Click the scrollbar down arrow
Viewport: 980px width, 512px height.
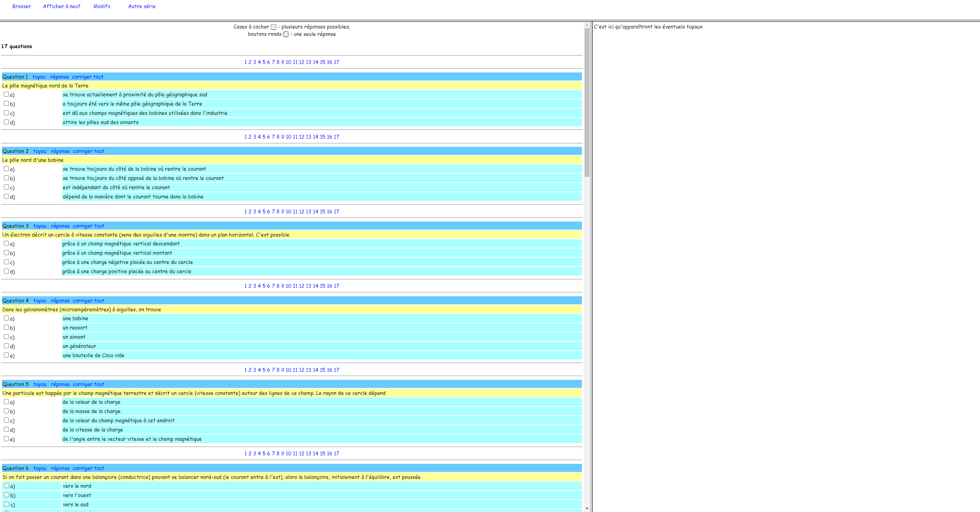coord(587,509)
